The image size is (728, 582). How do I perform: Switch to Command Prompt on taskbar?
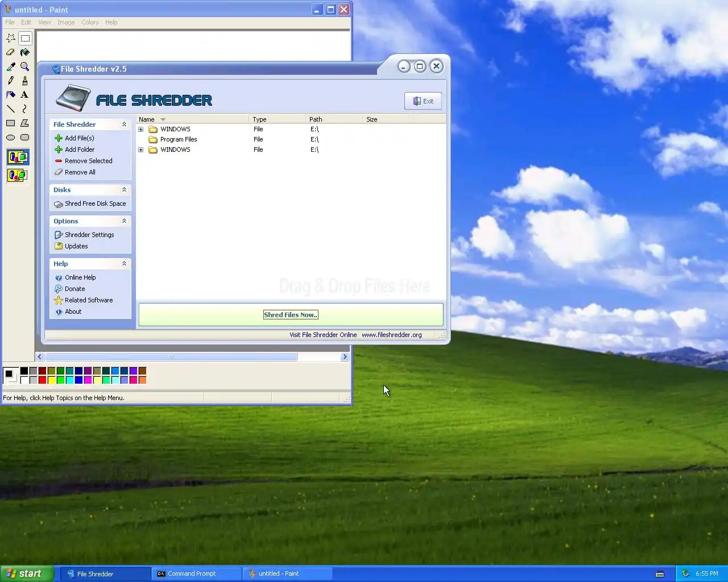pos(197,573)
